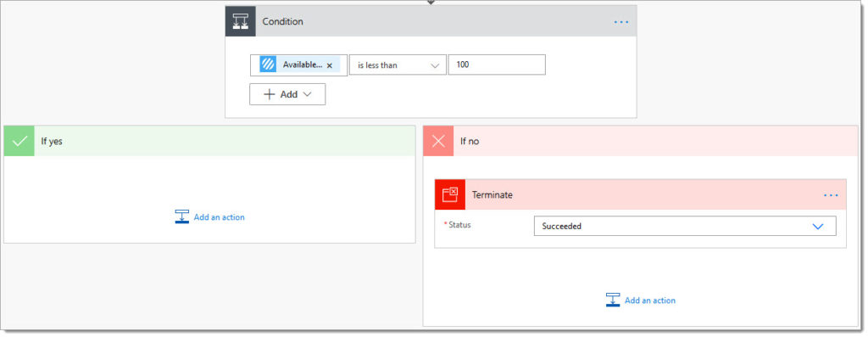Click add action icon in If no
This screenshot has height=337, width=868.
(x=613, y=300)
